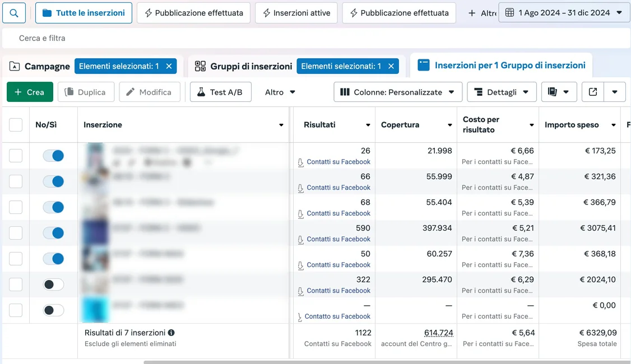The width and height of the screenshot is (631, 364).
Task: Click the green Crea button
Action: coord(30,92)
